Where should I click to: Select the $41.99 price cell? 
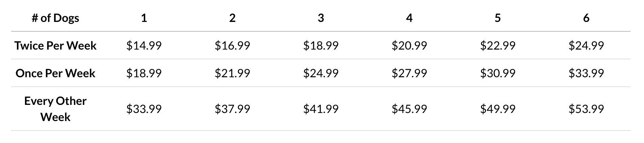pyautogui.click(x=321, y=109)
